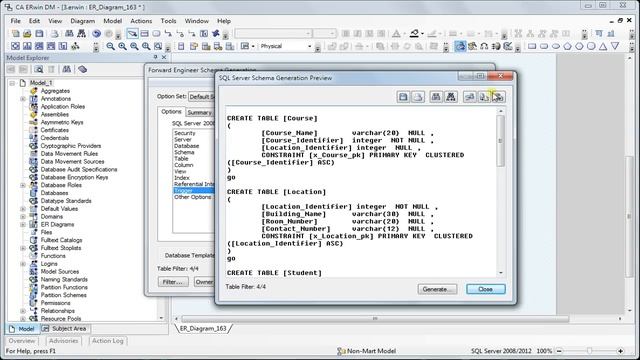Collapse the Model_1 root node
This screenshot has height=360, width=640.
(x=12, y=83)
